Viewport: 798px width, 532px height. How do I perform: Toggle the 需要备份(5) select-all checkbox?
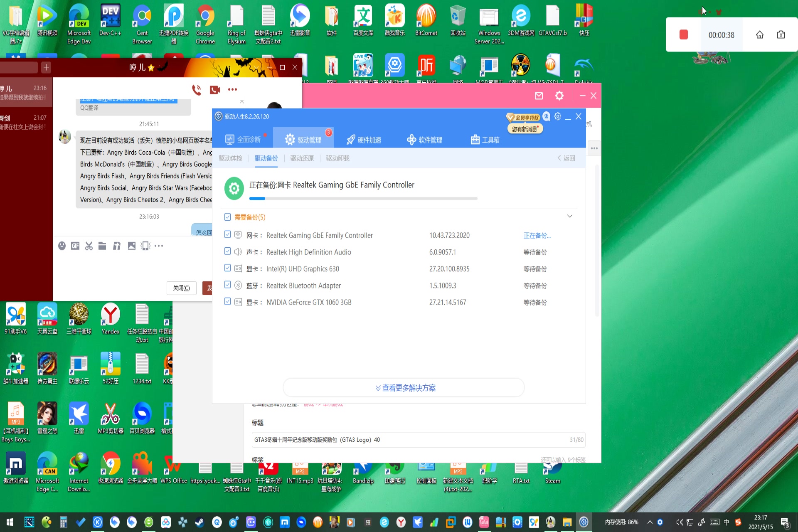(x=227, y=217)
